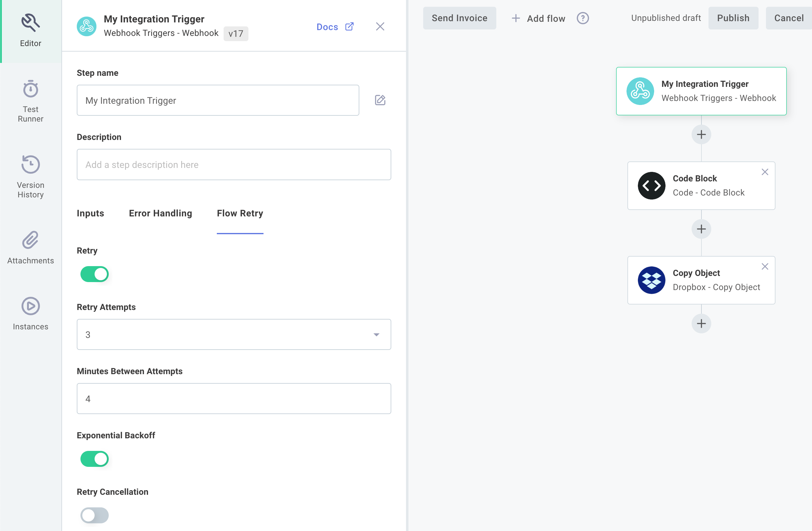The height and width of the screenshot is (531, 812).
Task: Turn off Exponential Backoff toggle
Action: [95, 459]
